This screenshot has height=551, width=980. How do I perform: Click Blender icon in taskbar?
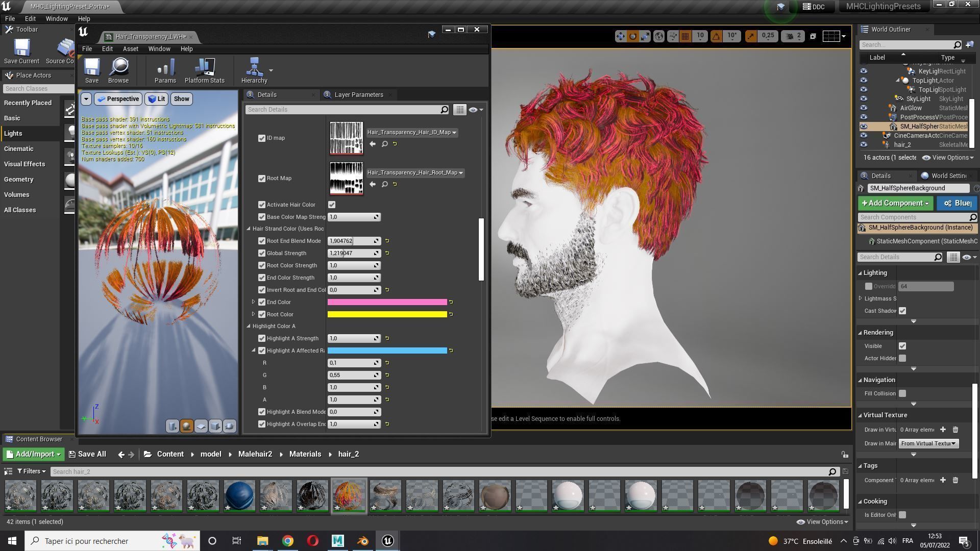point(363,541)
